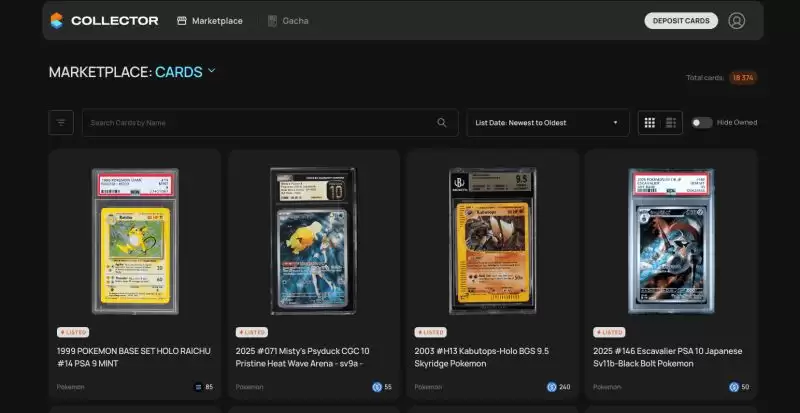The width and height of the screenshot is (800, 413).
Task: Click the coin icon next to price 240
Action: pos(552,387)
